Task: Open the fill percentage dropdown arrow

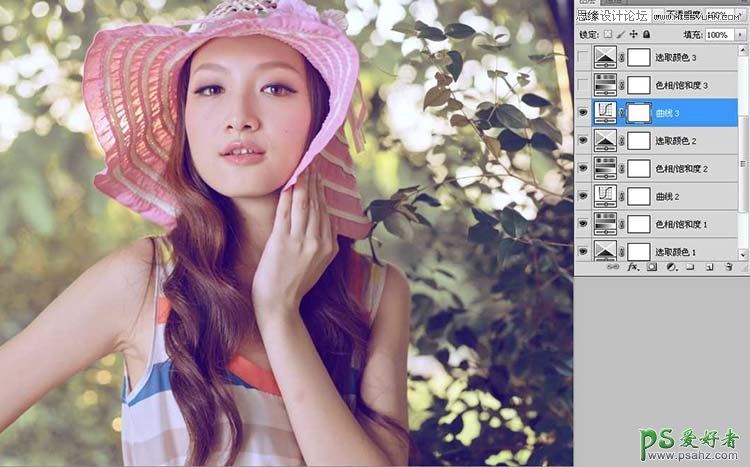Action: pyautogui.click(x=741, y=34)
